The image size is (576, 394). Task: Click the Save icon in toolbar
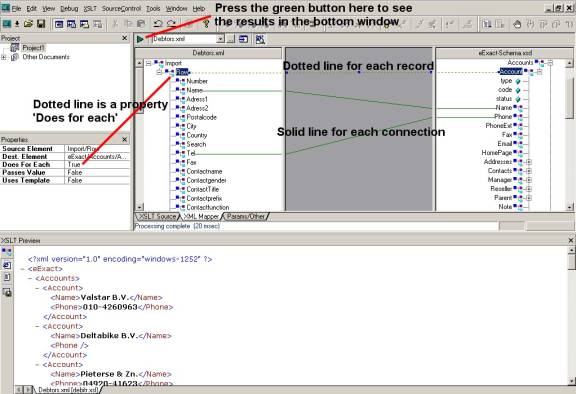coord(41,24)
